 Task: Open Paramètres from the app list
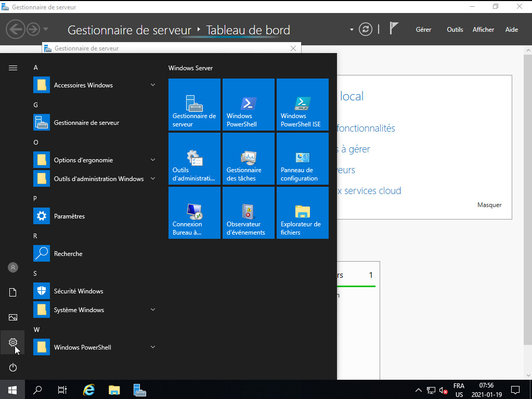[69, 216]
